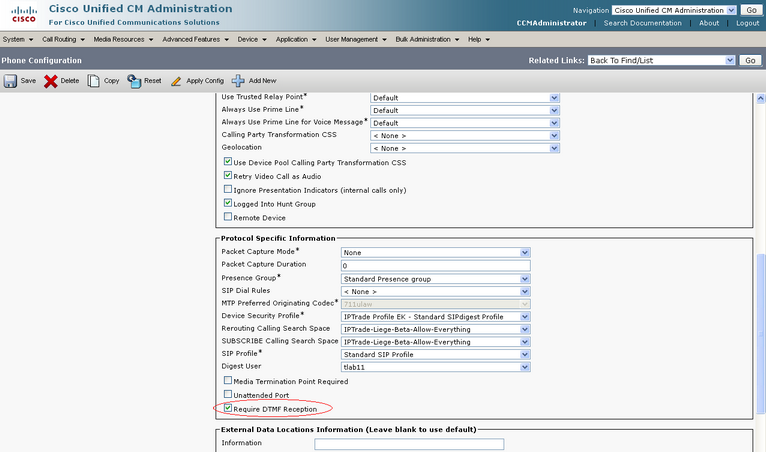Open the Digest User dropdown
766x452 pixels.
pos(436,367)
